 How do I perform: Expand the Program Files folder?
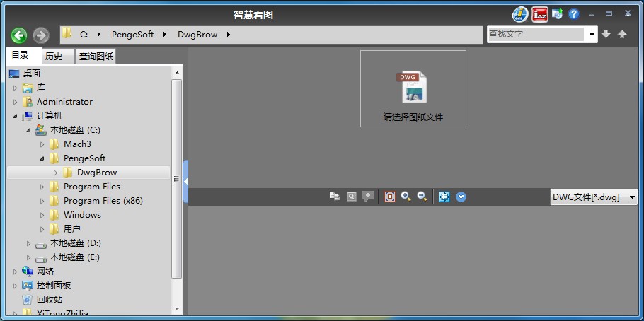pos(42,187)
